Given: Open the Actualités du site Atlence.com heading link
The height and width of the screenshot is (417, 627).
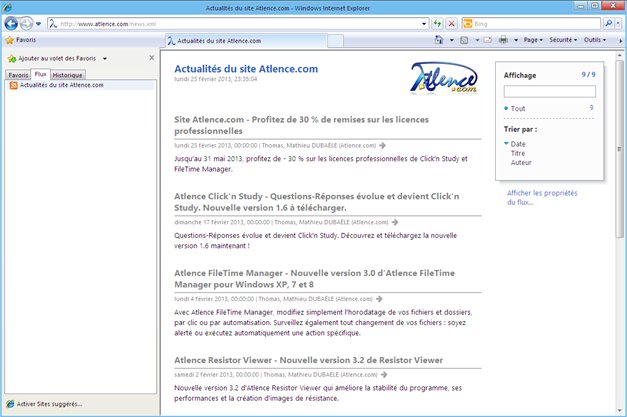Looking at the screenshot, I should [246, 69].
